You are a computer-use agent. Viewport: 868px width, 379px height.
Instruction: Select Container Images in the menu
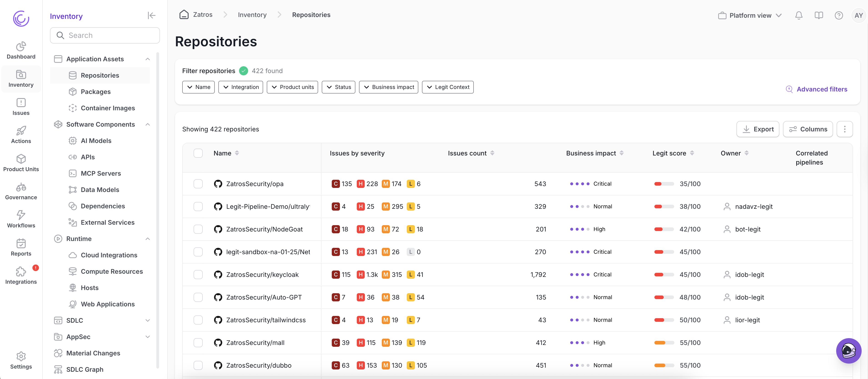(108, 108)
